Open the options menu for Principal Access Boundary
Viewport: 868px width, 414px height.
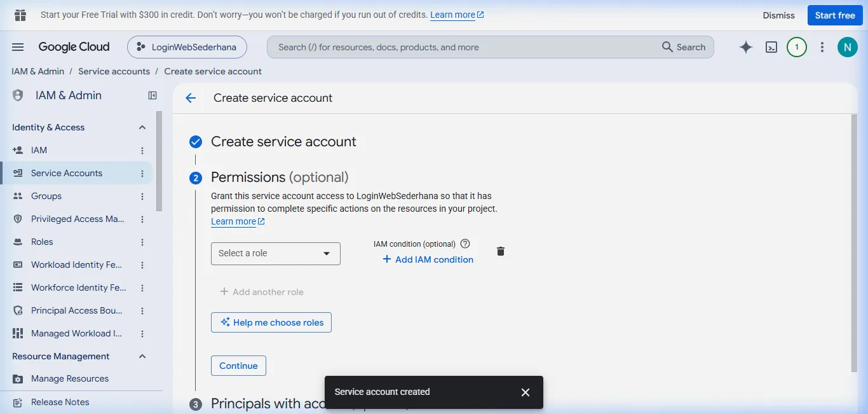(x=142, y=311)
